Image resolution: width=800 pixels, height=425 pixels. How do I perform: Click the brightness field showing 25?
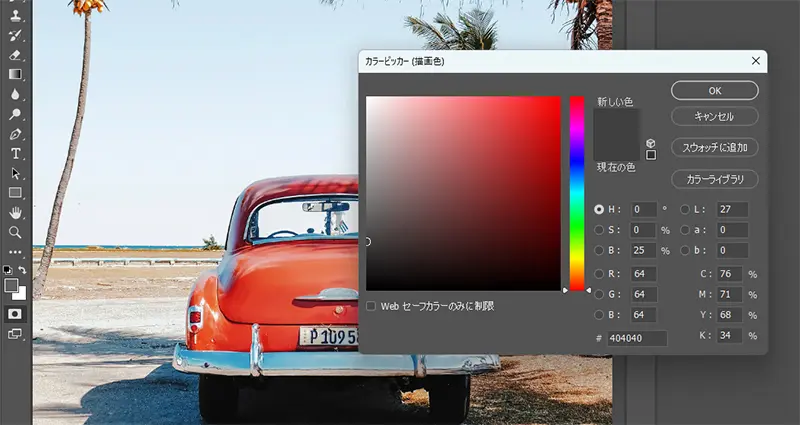[x=643, y=251]
